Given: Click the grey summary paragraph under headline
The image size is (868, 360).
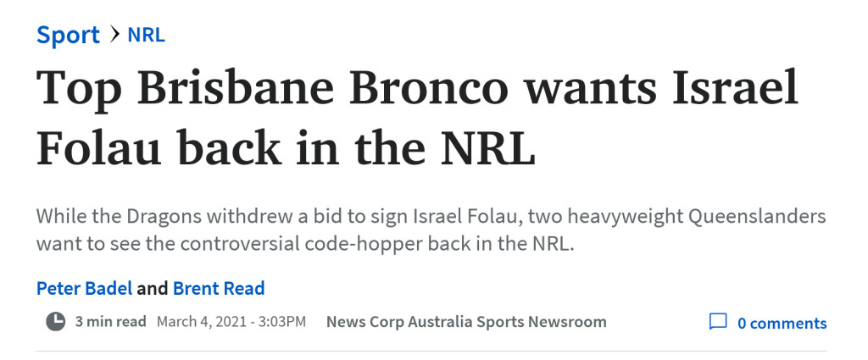Looking at the screenshot, I should (431, 230).
